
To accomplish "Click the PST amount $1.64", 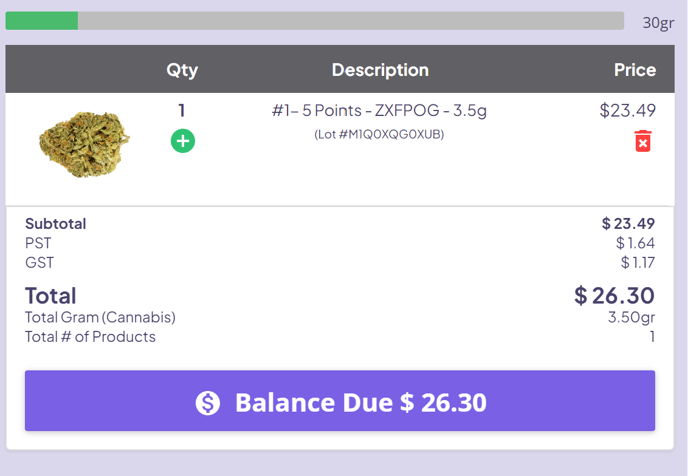I will click(635, 243).
